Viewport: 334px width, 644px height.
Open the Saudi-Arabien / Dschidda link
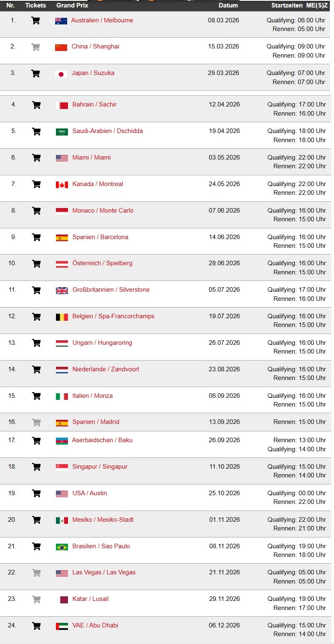pyautogui.click(x=107, y=131)
